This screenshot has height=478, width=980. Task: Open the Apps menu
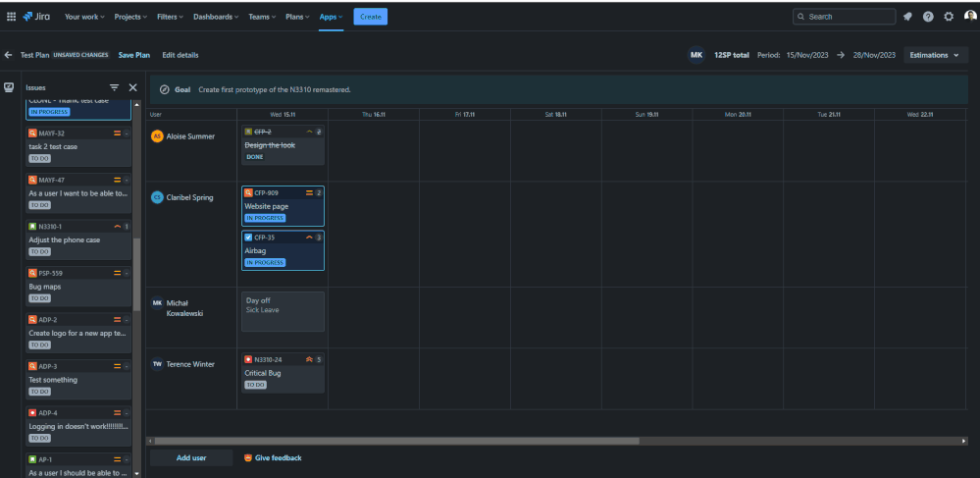point(331,17)
